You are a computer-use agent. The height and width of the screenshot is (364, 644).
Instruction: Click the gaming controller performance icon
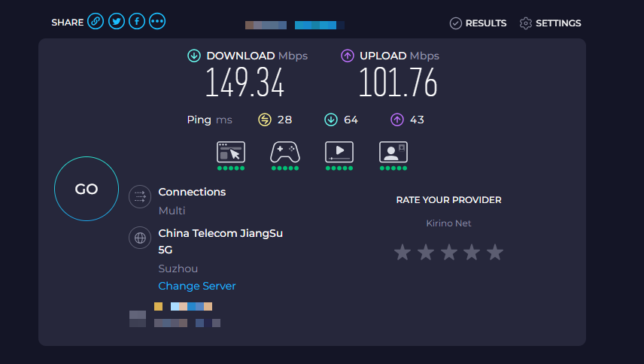point(285,152)
